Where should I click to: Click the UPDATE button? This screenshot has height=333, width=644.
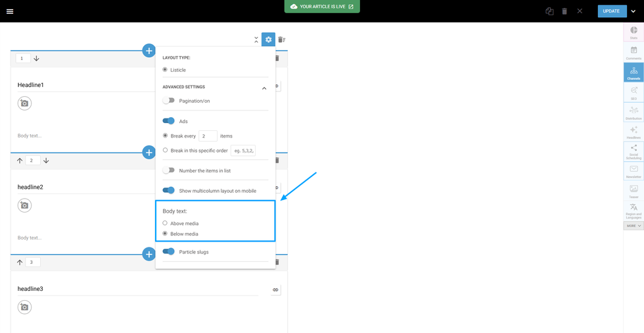tap(611, 11)
